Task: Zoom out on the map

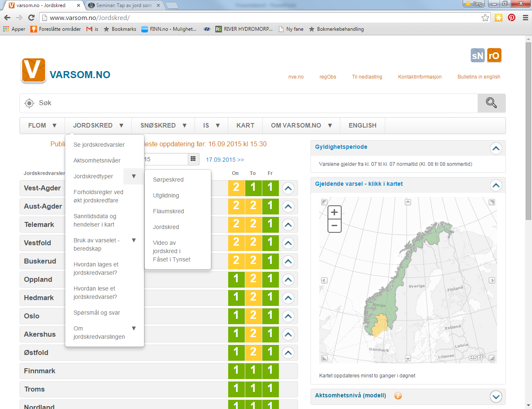Action: coord(335,226)
